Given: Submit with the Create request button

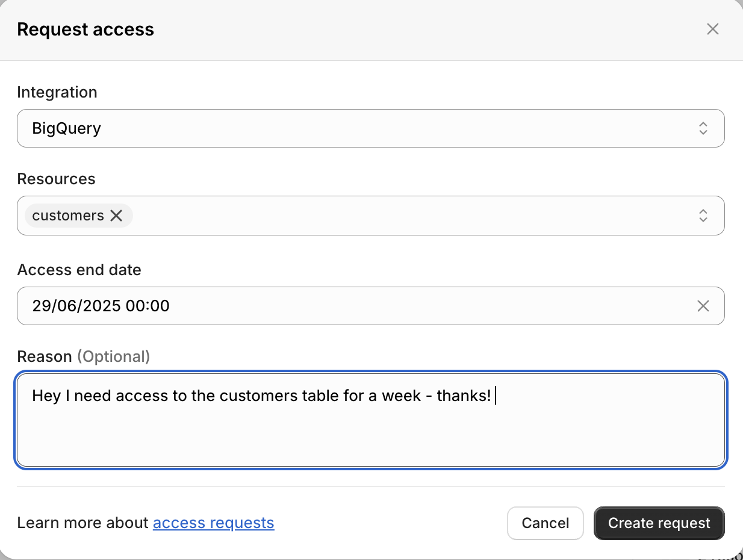Looking at the screenshot, I should 659,523.
